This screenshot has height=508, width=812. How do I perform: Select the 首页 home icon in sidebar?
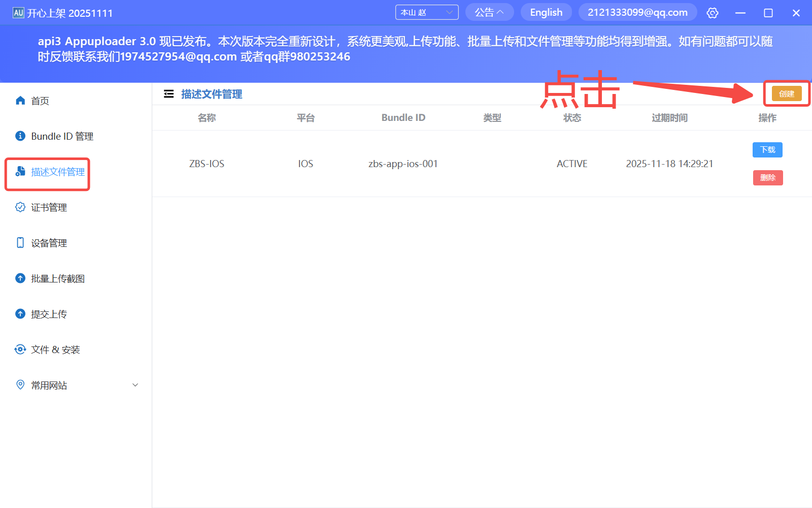pos(20,100)
